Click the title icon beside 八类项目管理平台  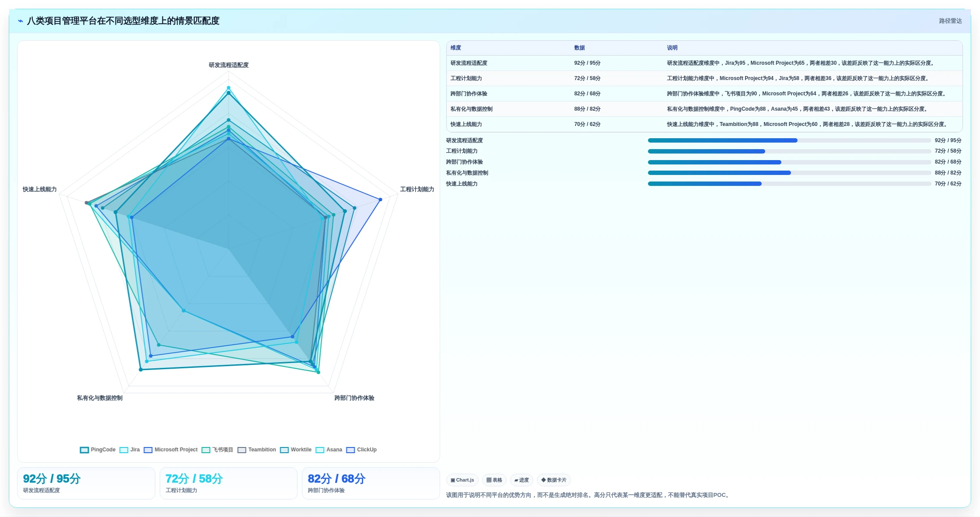click(21, 21)
